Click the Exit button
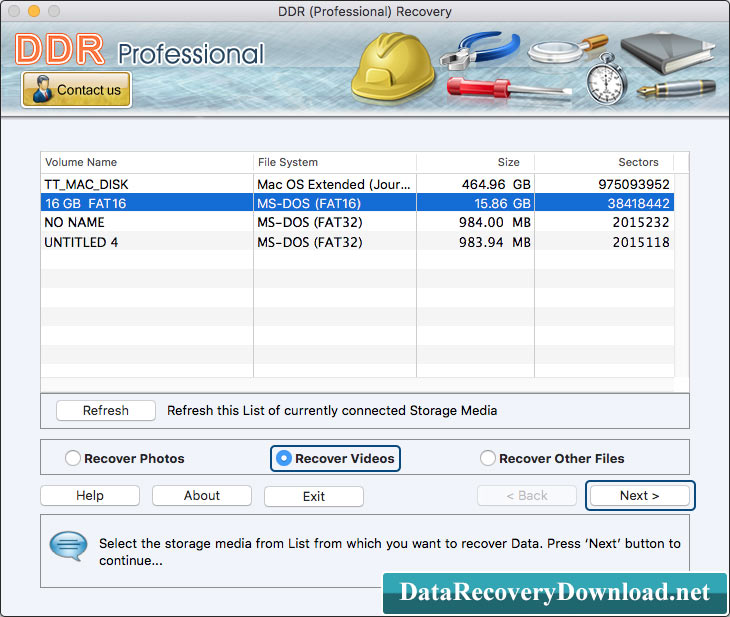 tap(314, 496)
